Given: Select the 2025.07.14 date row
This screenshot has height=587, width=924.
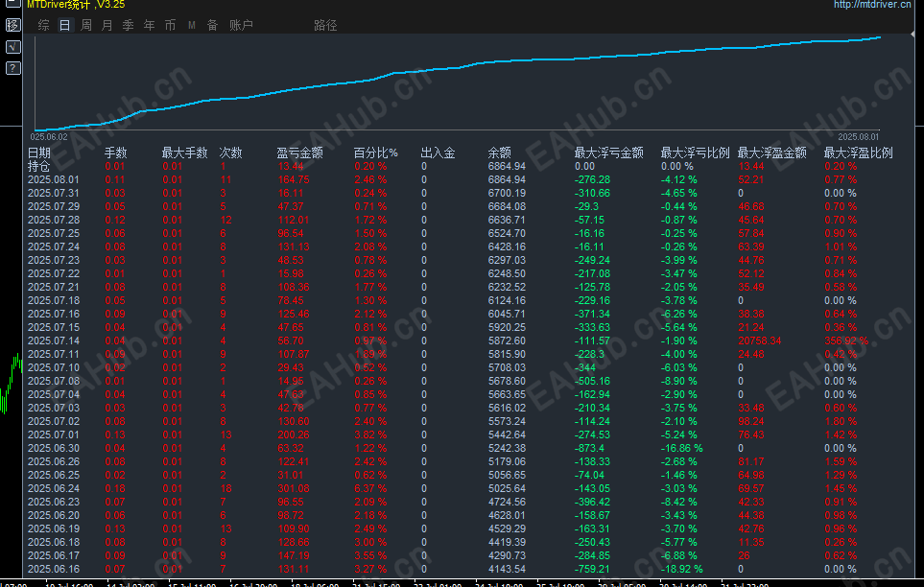Looking at the screenshot, I should (53, 340).
